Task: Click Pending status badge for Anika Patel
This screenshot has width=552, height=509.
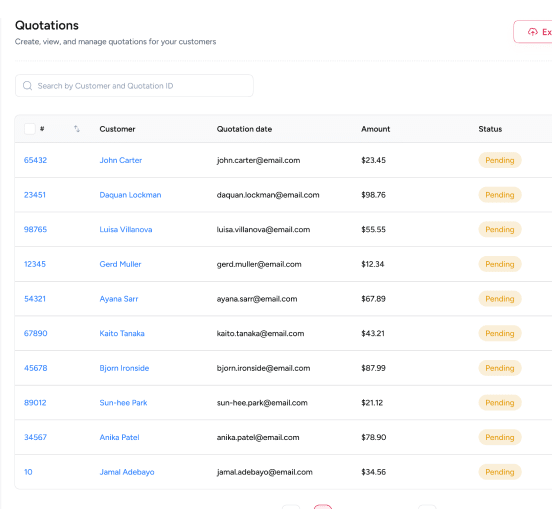Action: click(500, 437)
